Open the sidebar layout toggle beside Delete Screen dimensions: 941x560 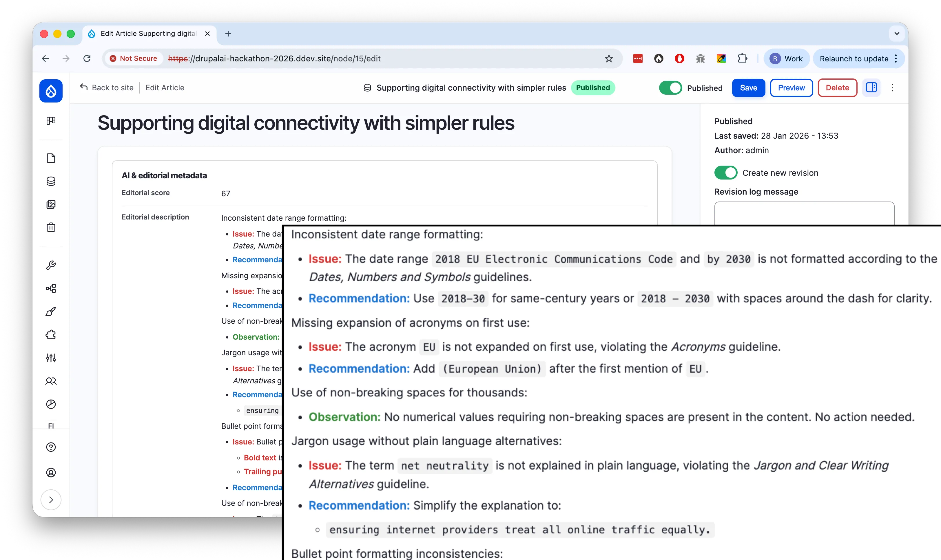click(871, 87)
